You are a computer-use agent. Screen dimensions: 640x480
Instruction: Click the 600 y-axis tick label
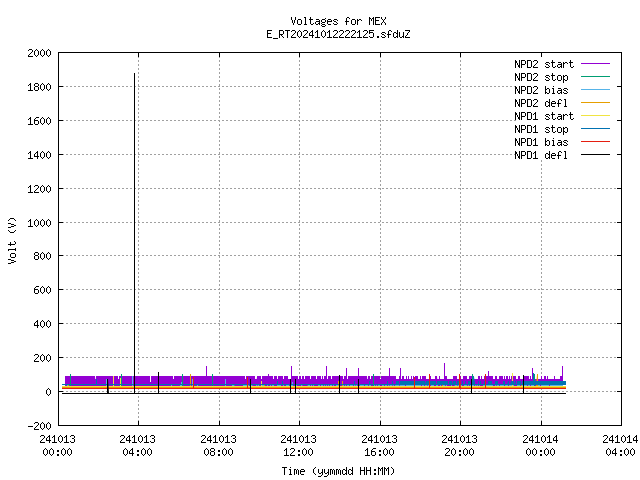[x=42, y=290]
